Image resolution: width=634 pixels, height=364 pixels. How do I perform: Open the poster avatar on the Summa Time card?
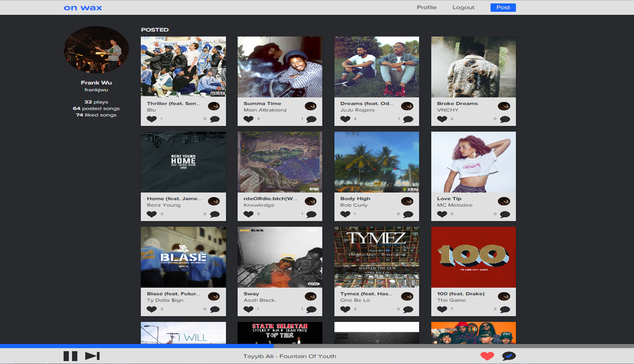click(x=311, y=106)
